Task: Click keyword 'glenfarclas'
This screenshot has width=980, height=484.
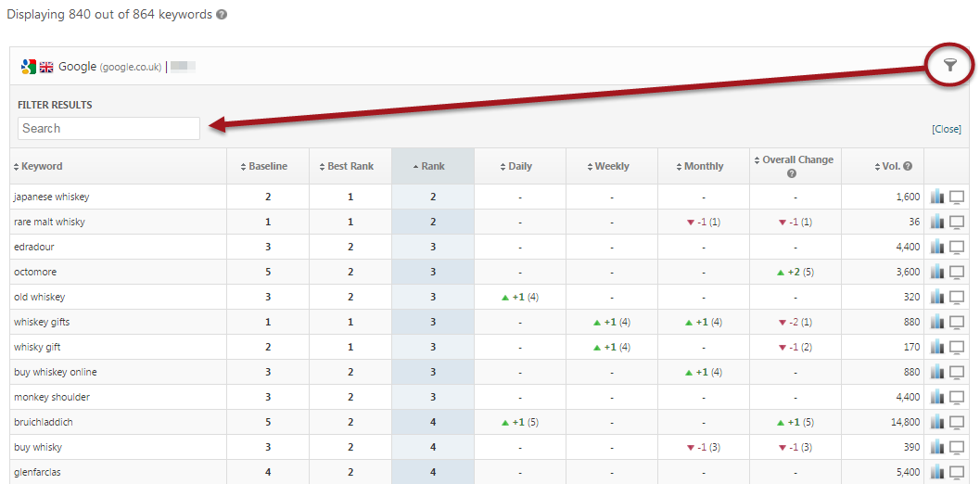Action: (x=38, y=472)
